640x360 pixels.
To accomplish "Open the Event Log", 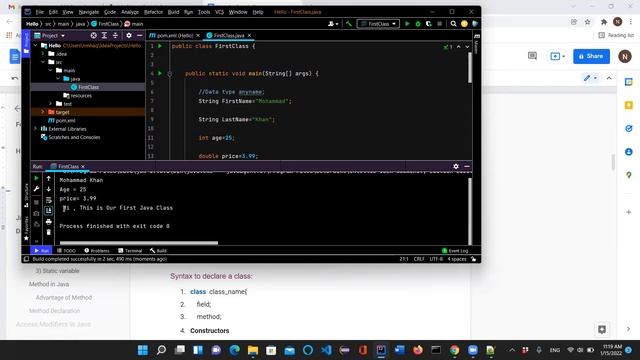I will 455,251.
